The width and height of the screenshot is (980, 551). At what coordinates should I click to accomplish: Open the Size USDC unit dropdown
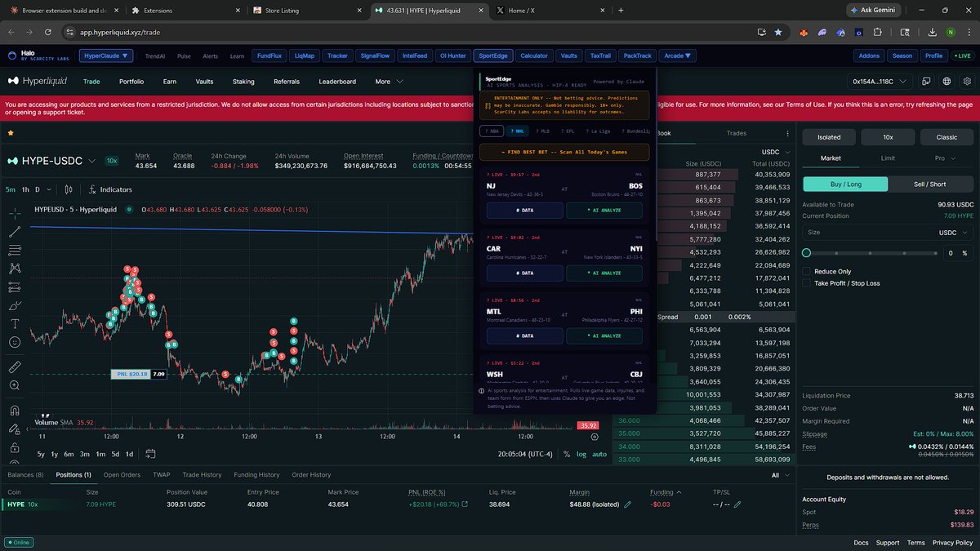pos(951,233)
